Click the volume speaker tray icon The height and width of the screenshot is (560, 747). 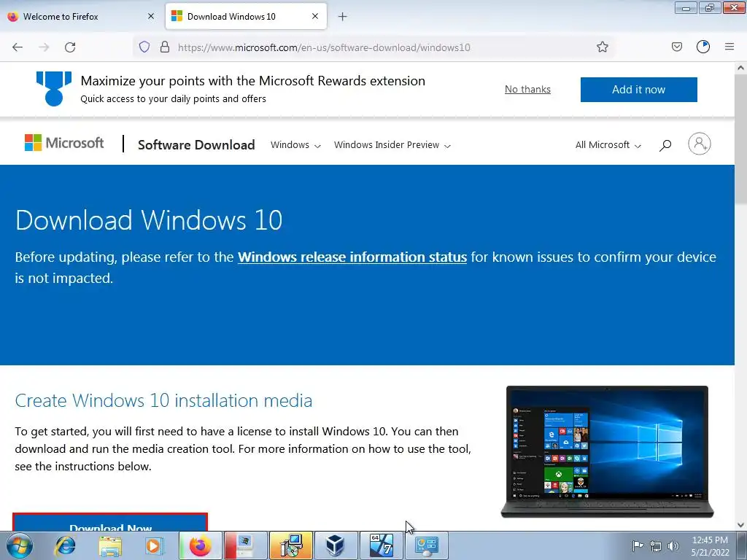673,546
